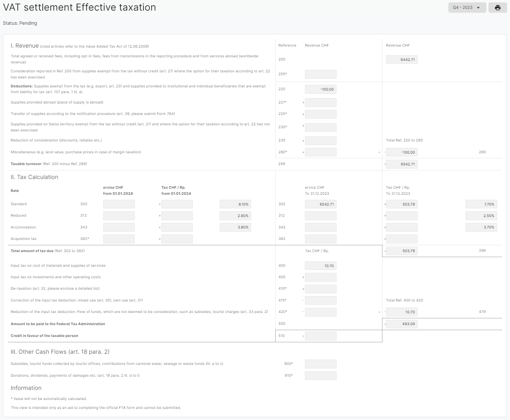
Task: Click the Ref. 500 amount payable field
Action: pos(401,324)
